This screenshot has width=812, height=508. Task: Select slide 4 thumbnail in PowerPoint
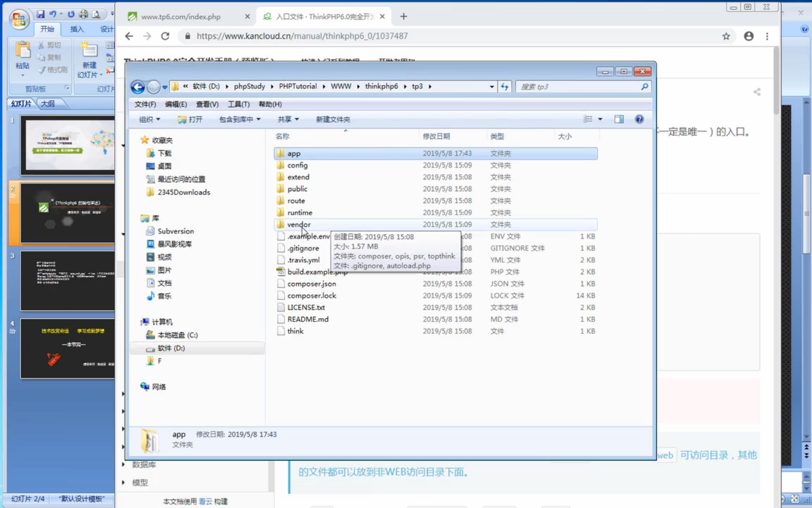click(x=68, y=348)
